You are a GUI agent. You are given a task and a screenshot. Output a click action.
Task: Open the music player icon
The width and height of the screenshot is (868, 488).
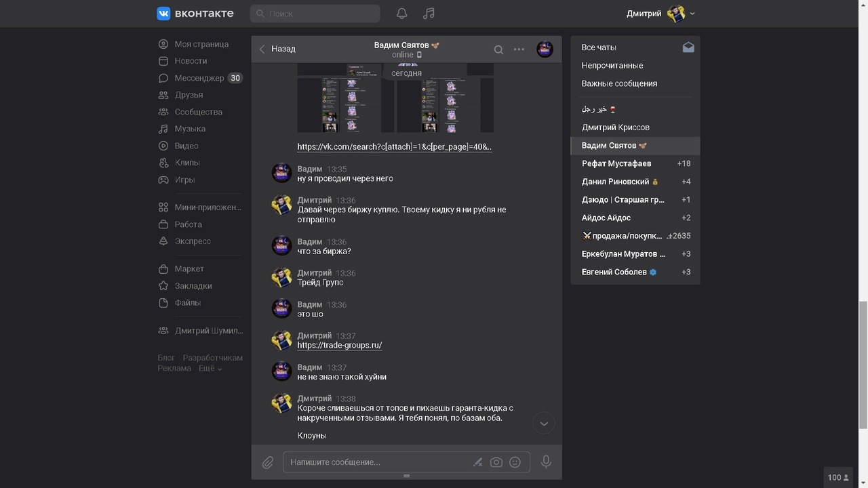pos(429,14)
